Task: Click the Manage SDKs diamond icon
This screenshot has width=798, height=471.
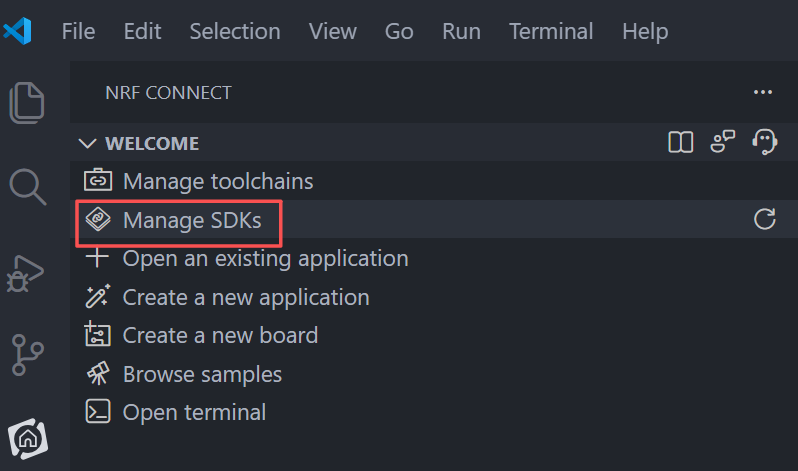Action: (98, 219)
